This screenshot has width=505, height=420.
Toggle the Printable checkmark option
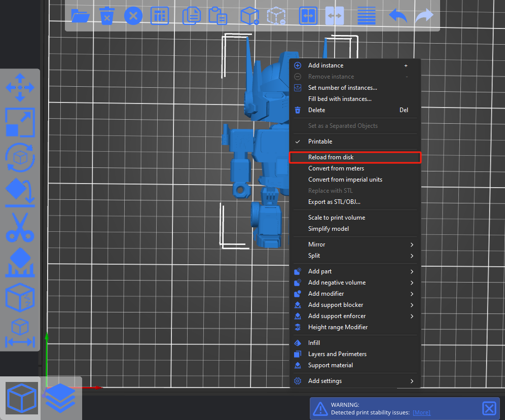coord(320,142)
